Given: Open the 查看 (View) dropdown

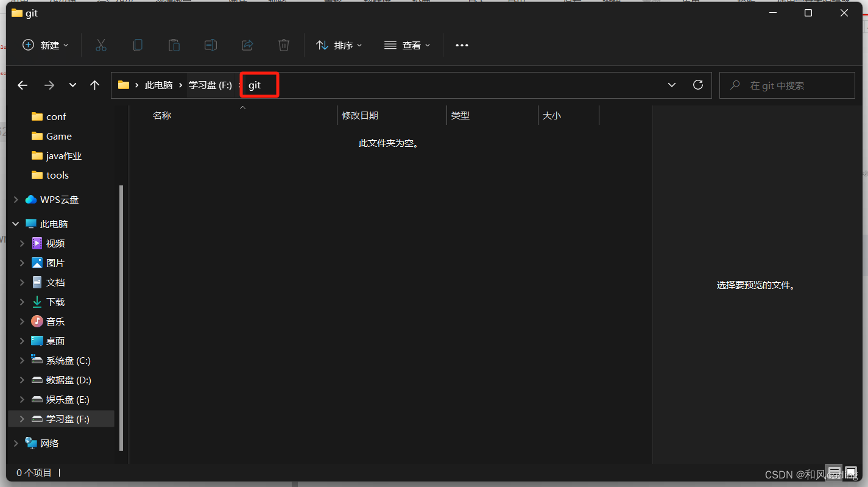Looking at the screenshot, I should tap(408, 45).
